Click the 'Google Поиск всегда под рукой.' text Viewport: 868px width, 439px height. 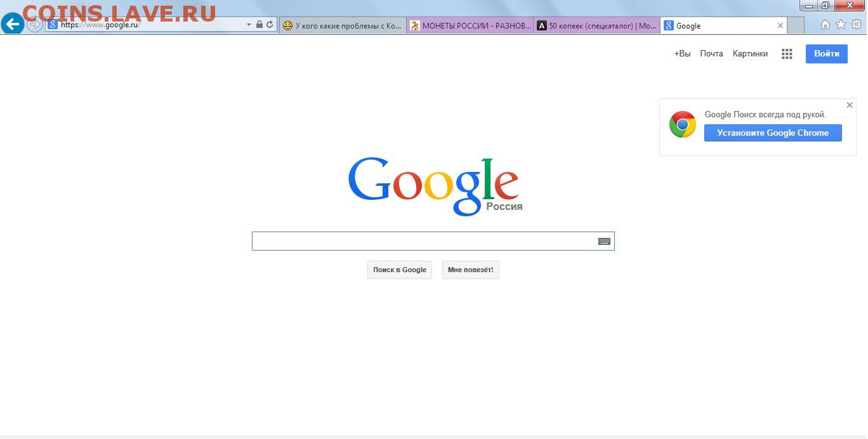[765, 115]
